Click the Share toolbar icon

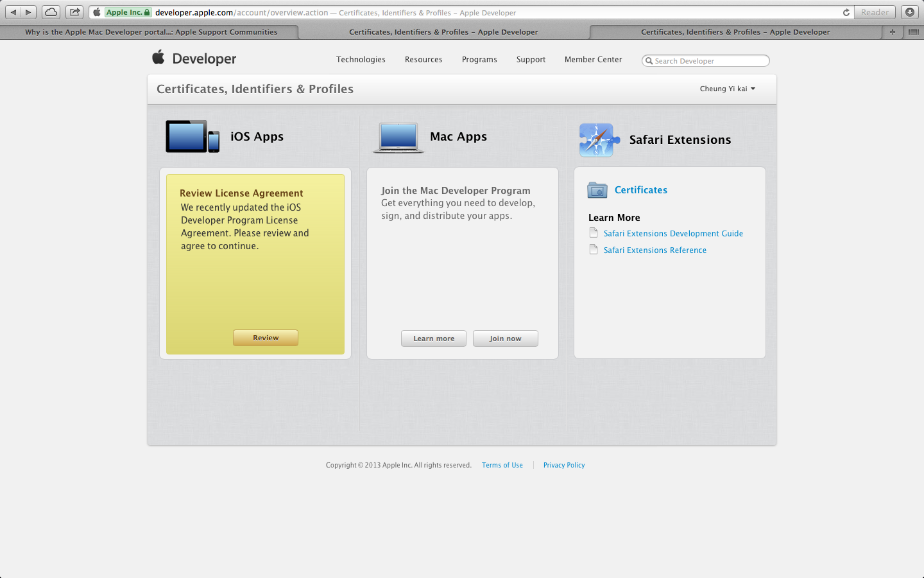click(x=74, y=12)
